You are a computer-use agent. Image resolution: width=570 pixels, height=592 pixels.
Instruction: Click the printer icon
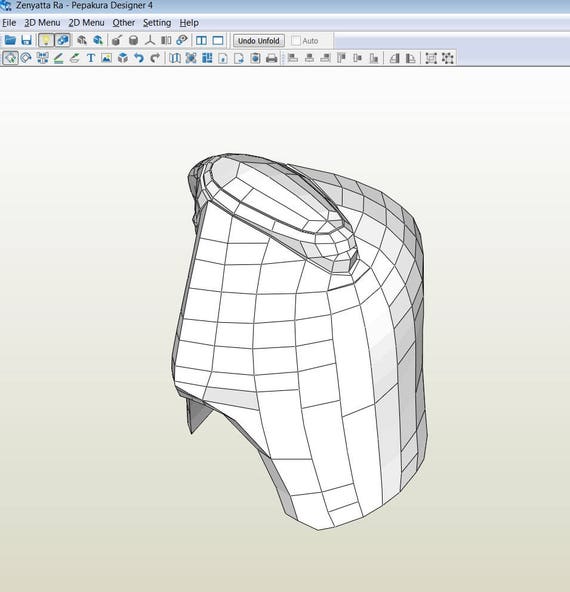pyautogui.click(x=272, y=58)
